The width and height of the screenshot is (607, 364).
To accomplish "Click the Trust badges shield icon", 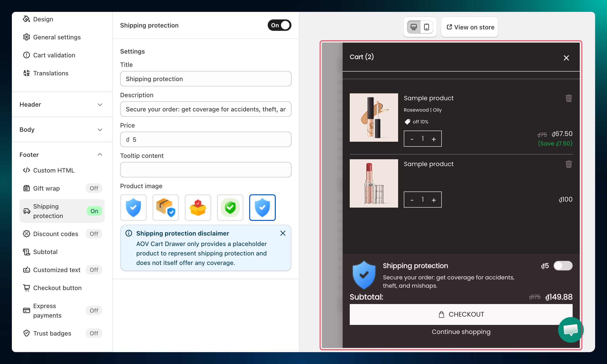I will pyautogui.click(x=26, y=333).
